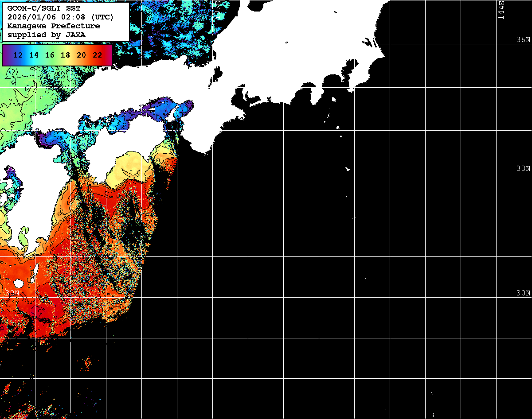Select the 2026/01/06 02:08 (UTC) timestamp
The height and width of the screenshot is (419, 532).
[60, 17]
